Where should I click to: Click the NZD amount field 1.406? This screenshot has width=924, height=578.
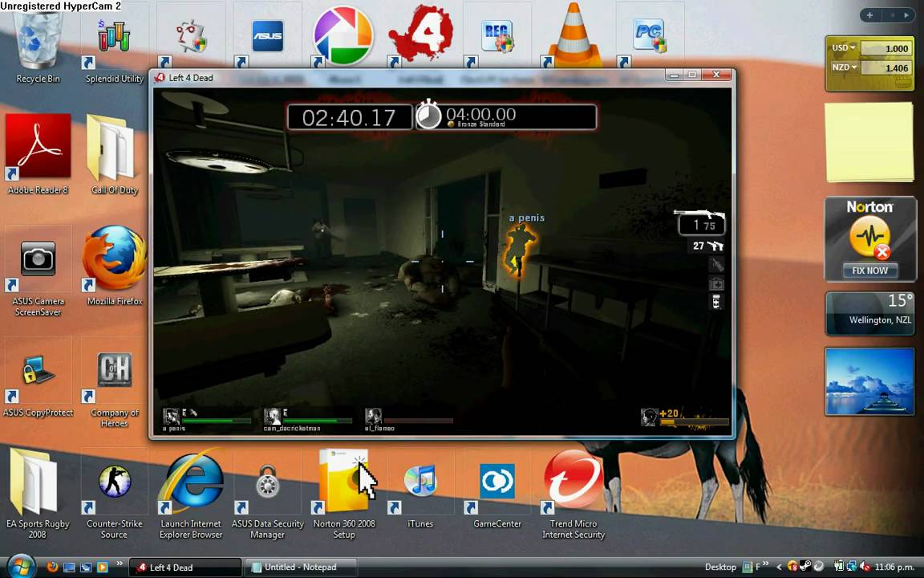point(885,67)
